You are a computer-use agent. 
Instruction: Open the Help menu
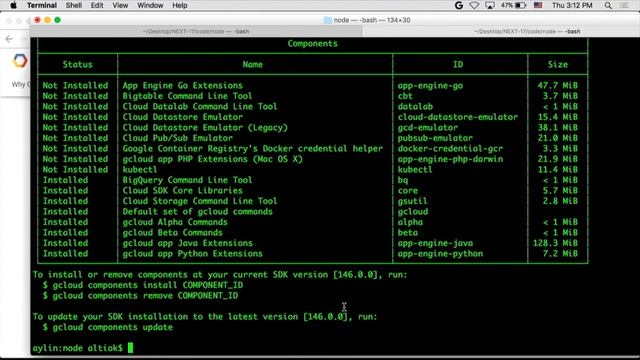point(180,5)
